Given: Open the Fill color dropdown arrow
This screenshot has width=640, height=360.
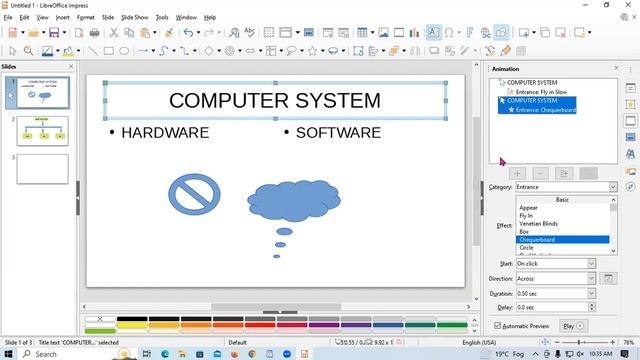Looking at the screenshot, I should 78,51.
